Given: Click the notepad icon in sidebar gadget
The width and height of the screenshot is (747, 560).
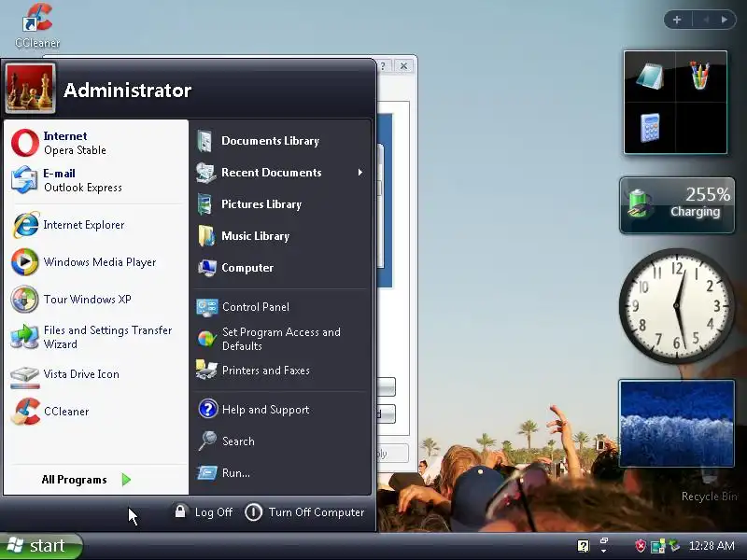Looking at the screenshot, I should (649, 77).
